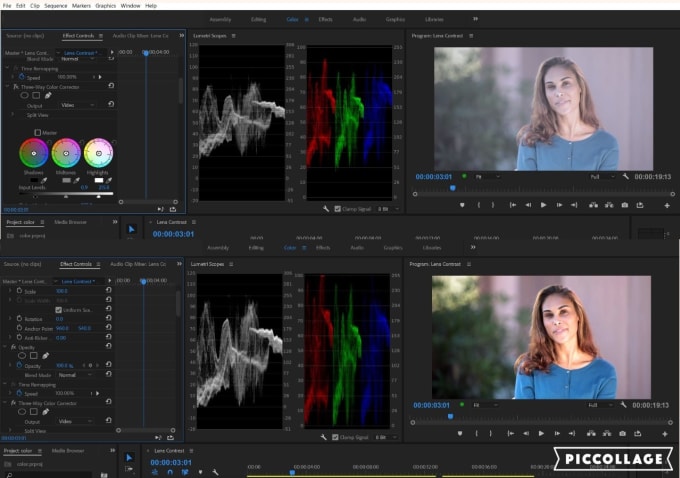This screenshot has height=478, width=680.
Task: Play the bottom Program monitor
Action: coord(541,433)
